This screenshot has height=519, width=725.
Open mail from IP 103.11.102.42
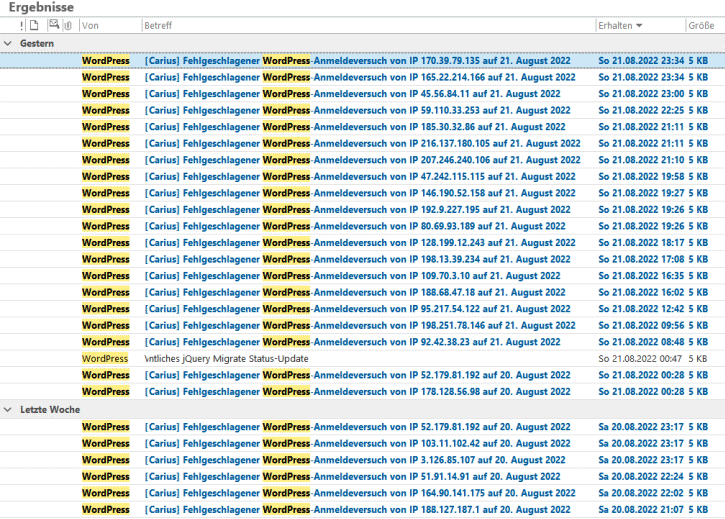(x=362, y=443)
